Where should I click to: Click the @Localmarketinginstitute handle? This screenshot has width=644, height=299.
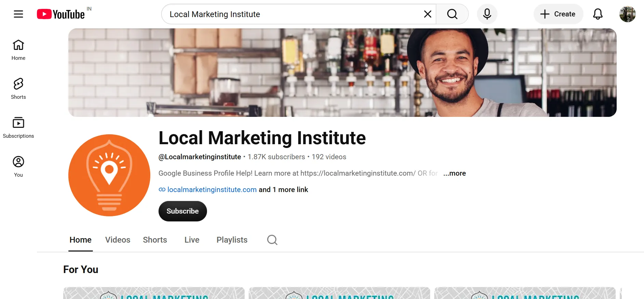click(x=200, y=157)
